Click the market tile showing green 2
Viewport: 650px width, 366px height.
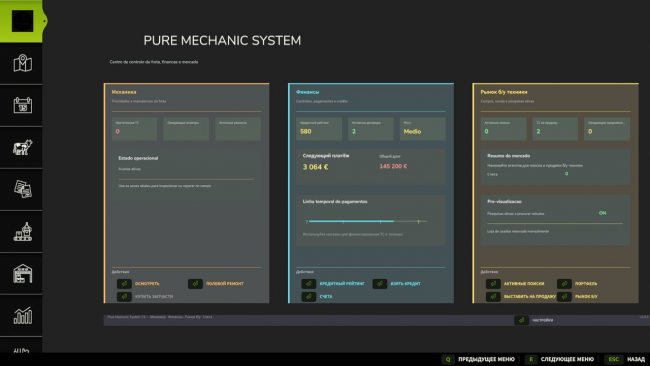pyautogui.click(x=555, y=129)
